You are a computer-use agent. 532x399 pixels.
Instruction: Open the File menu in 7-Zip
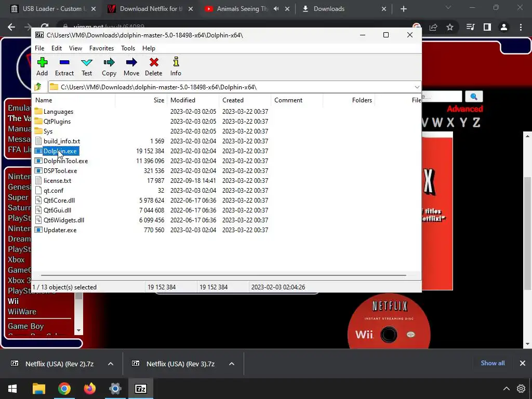(39, 48)
